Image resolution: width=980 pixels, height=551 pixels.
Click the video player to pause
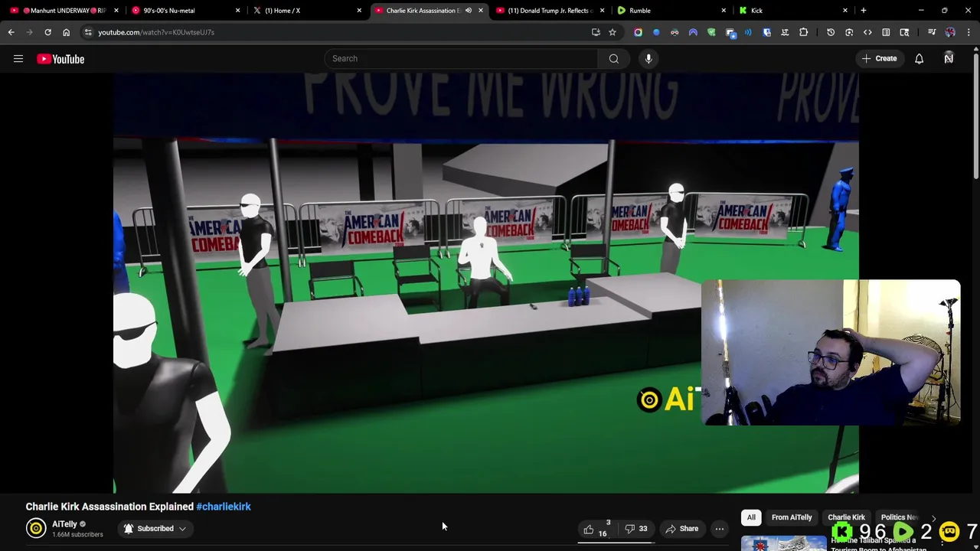coord(485,283)
